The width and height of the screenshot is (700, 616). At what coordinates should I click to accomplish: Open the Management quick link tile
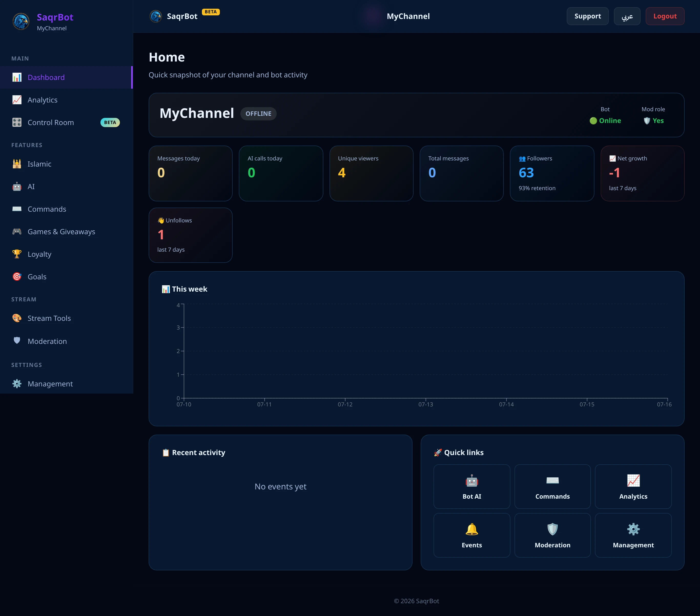[x=633, y=535]
